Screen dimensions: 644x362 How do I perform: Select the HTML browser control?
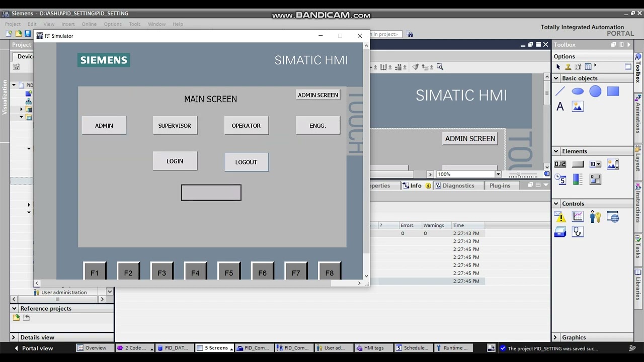pos(613,217)
